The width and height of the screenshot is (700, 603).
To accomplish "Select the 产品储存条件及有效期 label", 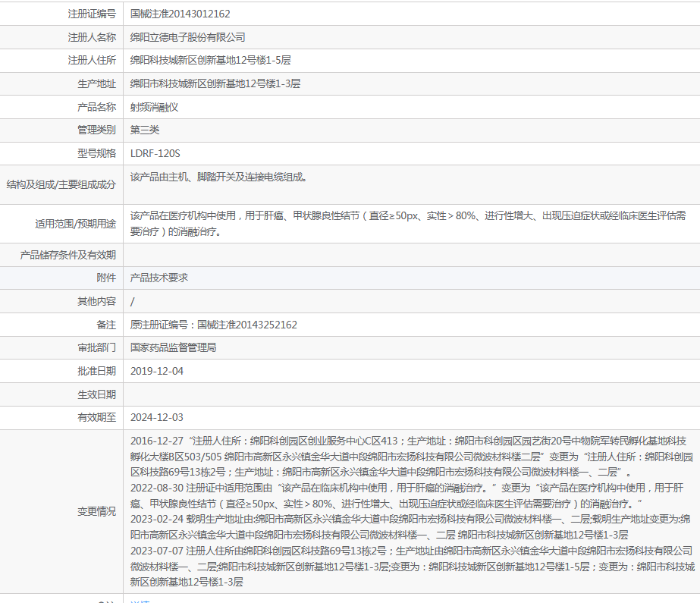I will [67, 255].
